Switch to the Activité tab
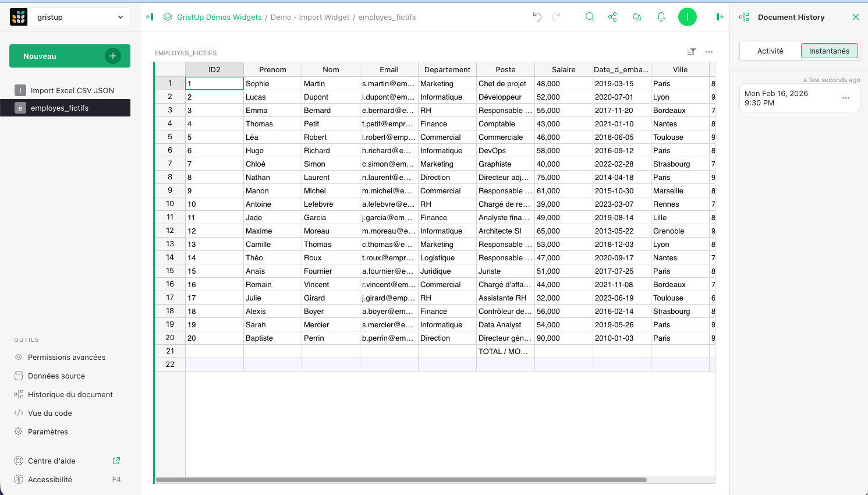The height and width of the screenshot is (495, 868). [770, 51]
